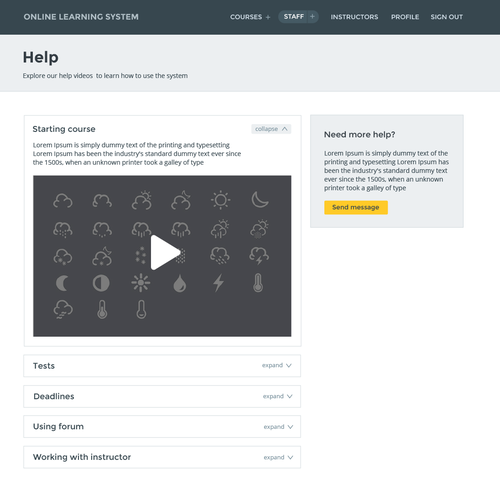Expand the Using forum section
The width and height of the screenshot is (500, 500).
[278, 427]
